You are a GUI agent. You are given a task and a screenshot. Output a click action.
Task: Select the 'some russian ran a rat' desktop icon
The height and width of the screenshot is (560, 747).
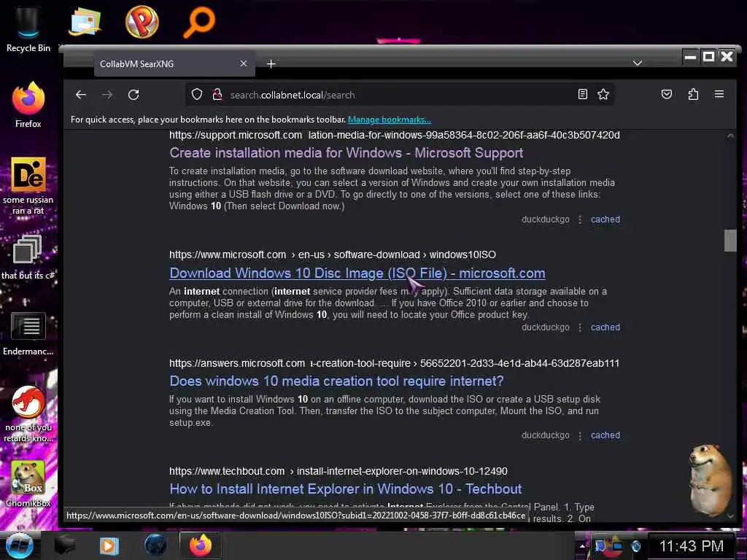[28, 186]
